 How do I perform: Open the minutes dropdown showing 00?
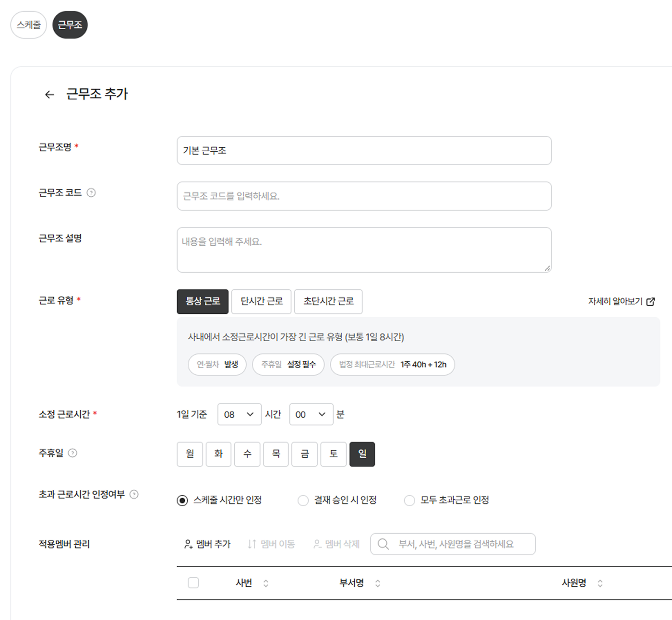point(312,414)
